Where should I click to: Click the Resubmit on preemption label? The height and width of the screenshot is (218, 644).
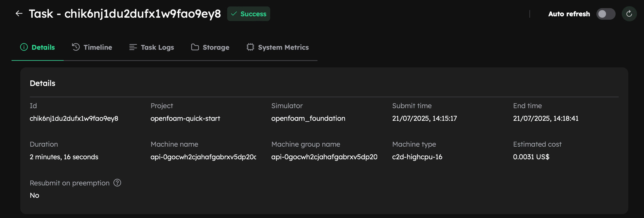70,183
